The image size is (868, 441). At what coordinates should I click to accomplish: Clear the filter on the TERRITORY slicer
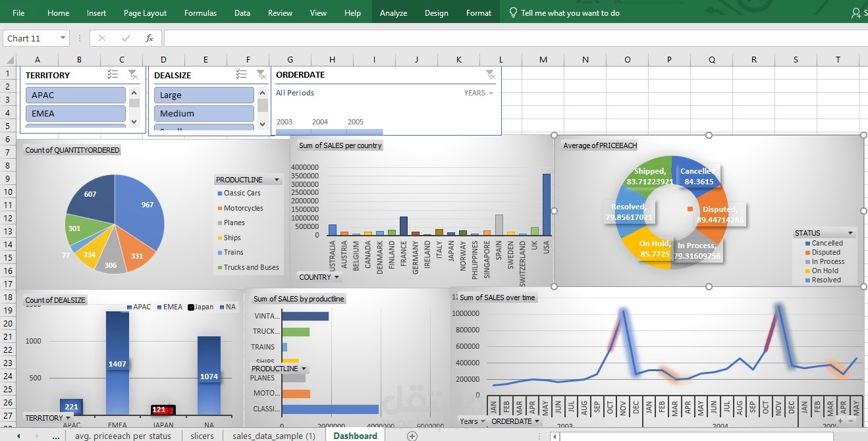(132, 75)
